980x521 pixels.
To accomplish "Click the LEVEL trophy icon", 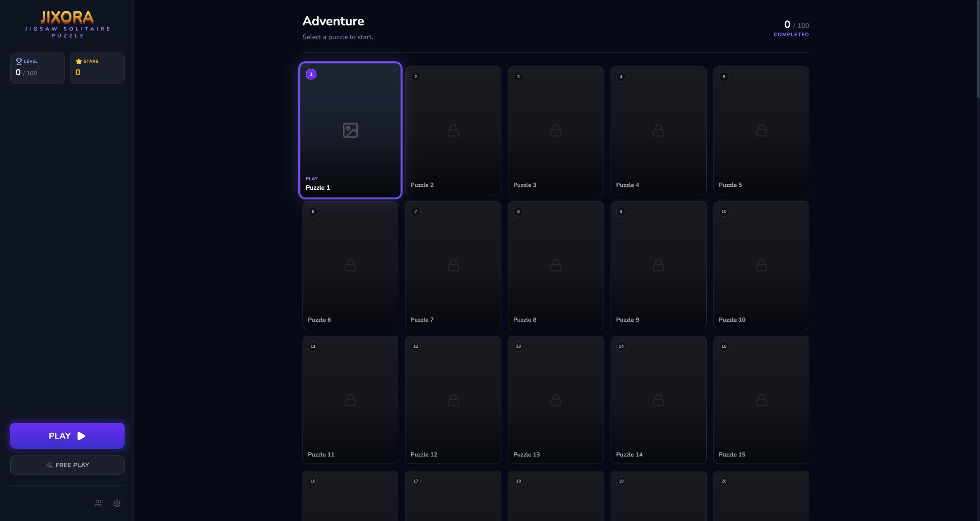I will click(x=19, y=61).
